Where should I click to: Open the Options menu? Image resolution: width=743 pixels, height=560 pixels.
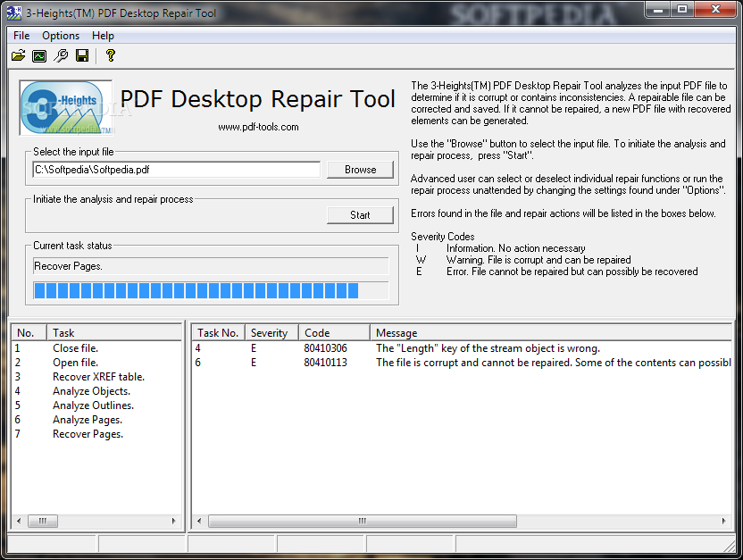click(61, 36)
